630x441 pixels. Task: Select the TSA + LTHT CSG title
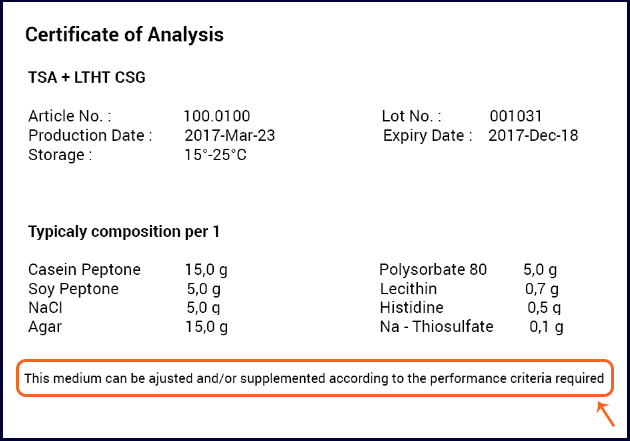click(87, 77)
